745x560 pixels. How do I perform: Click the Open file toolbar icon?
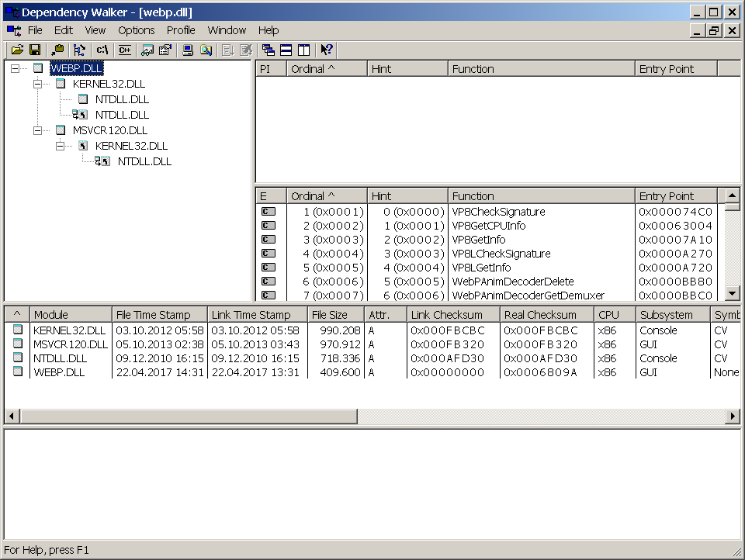pos(16,50)
